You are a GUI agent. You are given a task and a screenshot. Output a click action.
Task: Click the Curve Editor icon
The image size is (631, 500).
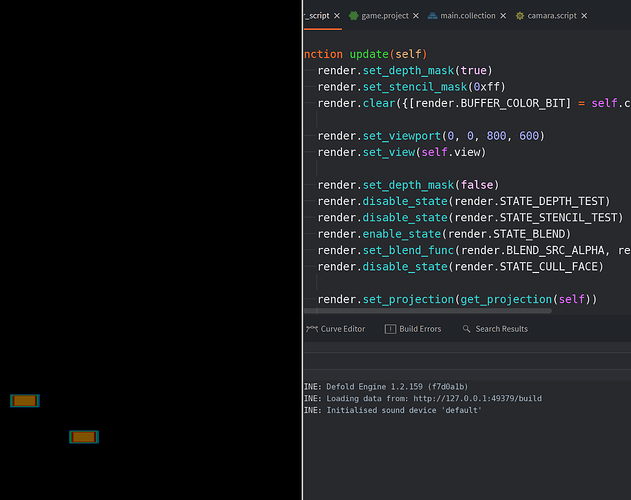[311, 329]
